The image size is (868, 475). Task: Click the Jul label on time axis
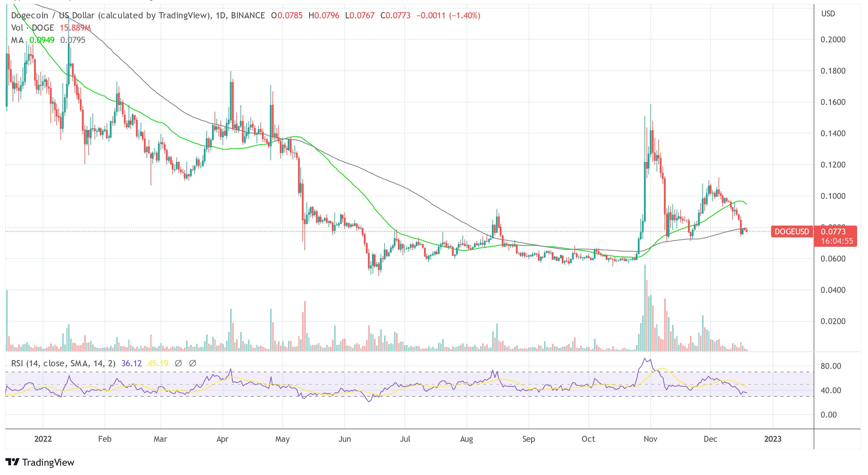pyautogui.click(x=405, y=439)
